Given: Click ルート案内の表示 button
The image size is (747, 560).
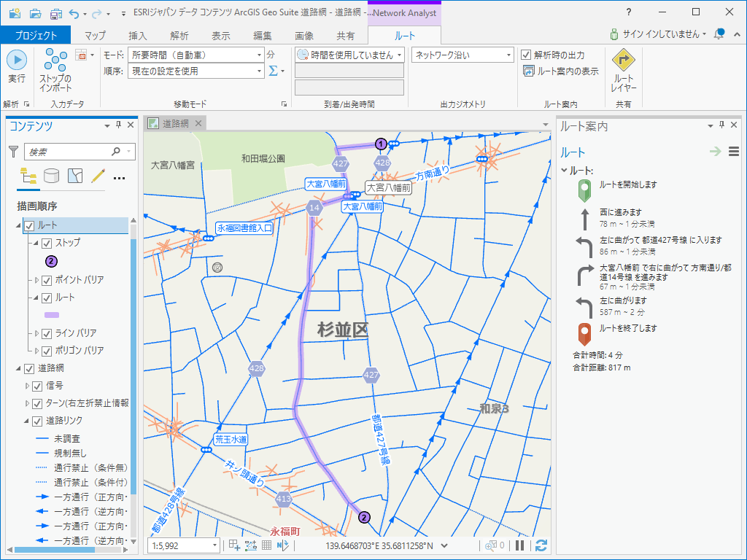Looking at the screenshot, I should (561, 71).
